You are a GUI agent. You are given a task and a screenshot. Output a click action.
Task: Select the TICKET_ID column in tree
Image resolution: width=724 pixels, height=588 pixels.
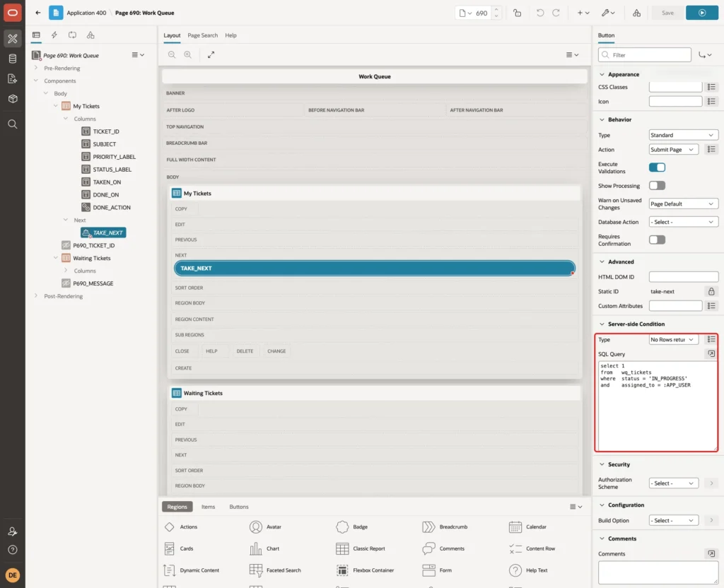click(x=106, y=131)
